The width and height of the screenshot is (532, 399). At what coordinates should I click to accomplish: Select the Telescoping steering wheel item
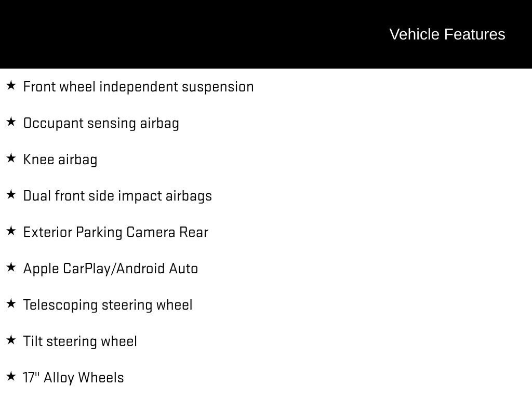pos(108,305)
